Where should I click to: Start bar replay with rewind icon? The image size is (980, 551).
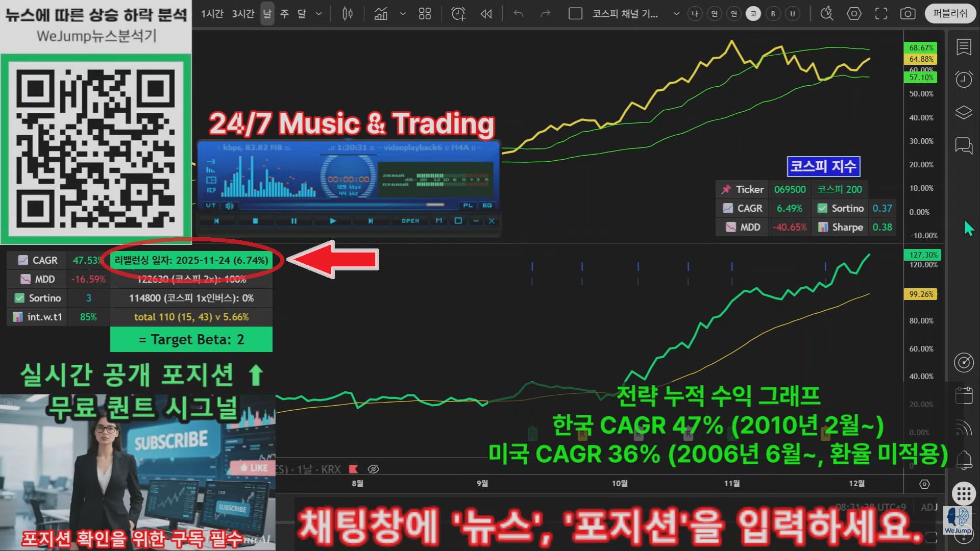point(486,14)
